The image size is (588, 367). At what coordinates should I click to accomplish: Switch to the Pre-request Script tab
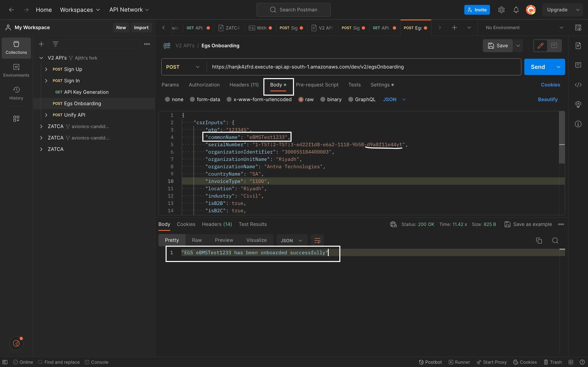click(x=317, y=85)
